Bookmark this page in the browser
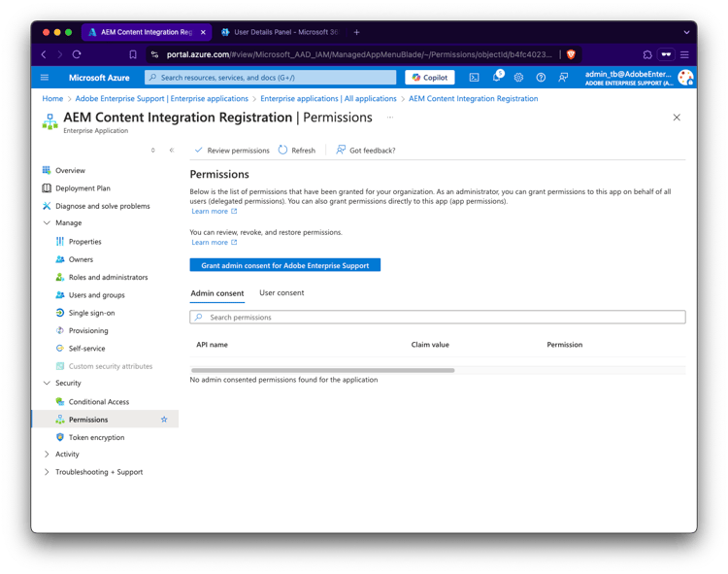 pyautogui.click(x=133, y=54)
